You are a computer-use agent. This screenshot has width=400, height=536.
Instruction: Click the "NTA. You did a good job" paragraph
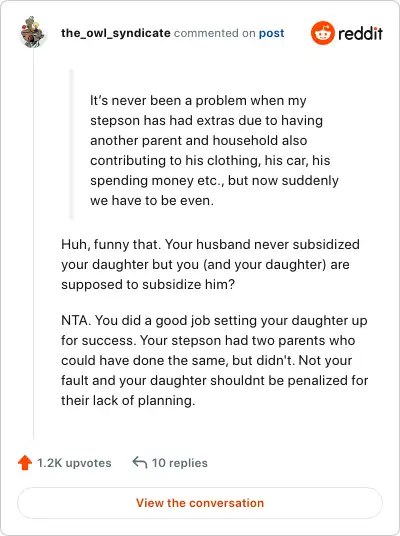(x=215, y=360)
